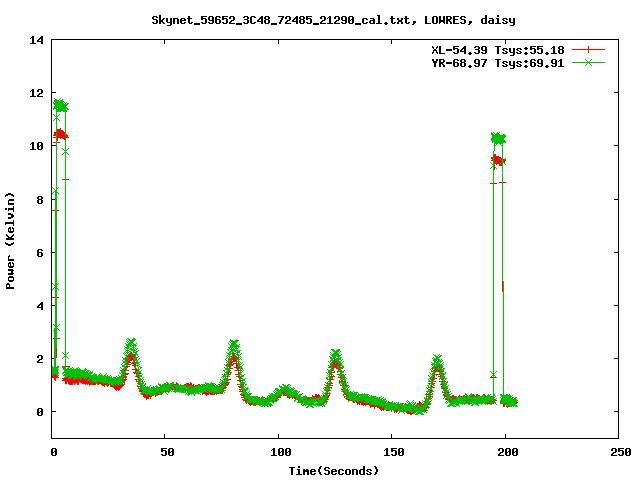The width and height of the screenshot is (640, 480).
Task: Click x-axis tick label 200
Action: pos(507,452)
